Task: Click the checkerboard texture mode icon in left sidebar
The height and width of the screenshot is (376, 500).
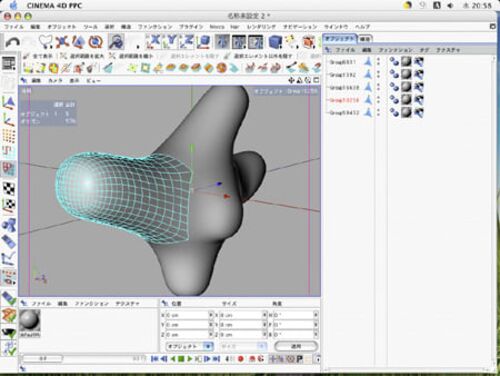Action: pyautogui.click(x=9, y=189)
